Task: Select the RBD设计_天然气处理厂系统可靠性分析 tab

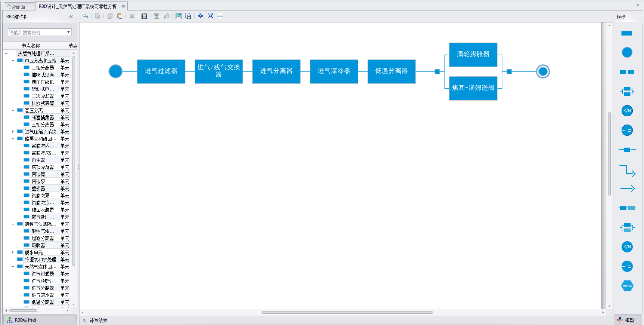Action: (x=78, y=6)
